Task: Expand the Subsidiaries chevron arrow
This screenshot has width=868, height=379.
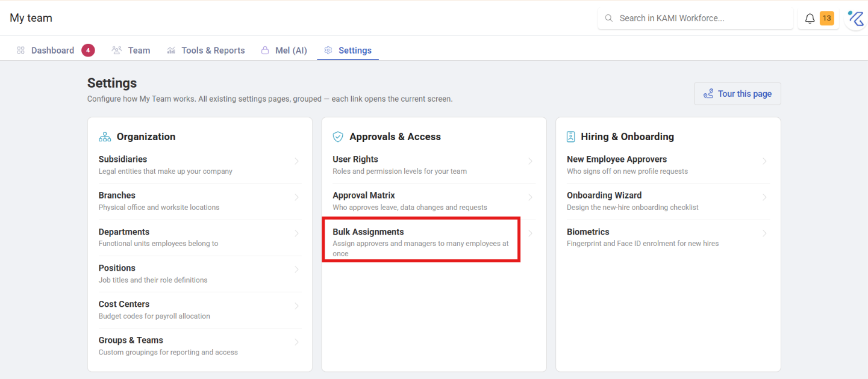Action: coord(296,161)
